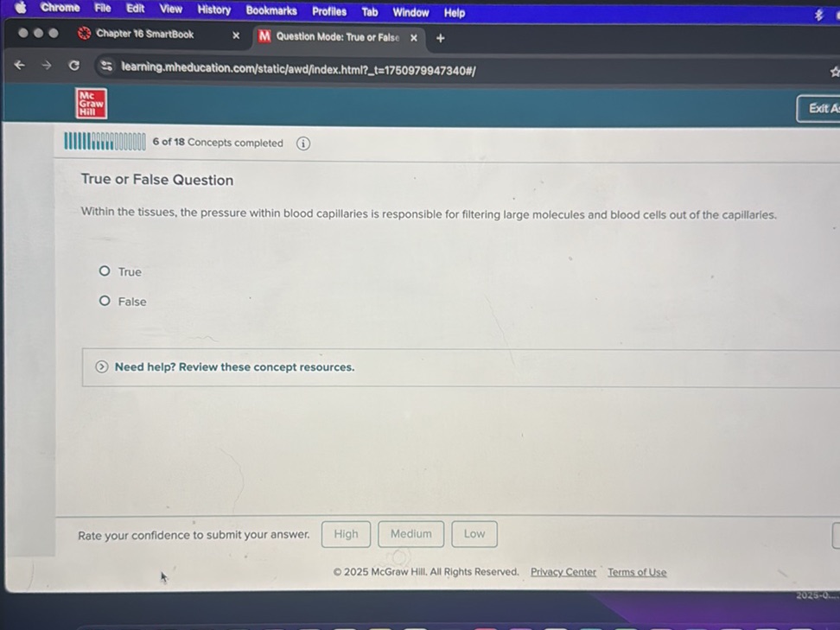Open the Apple menu icon
This screenshot has height=630, width=840.
tap(21, 8)
